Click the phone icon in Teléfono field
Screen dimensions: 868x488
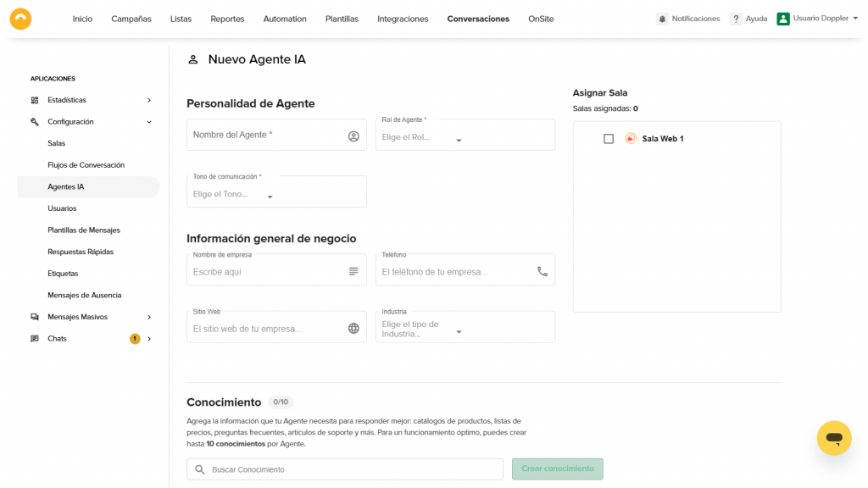pyautogui.click(x=542, y=271)
